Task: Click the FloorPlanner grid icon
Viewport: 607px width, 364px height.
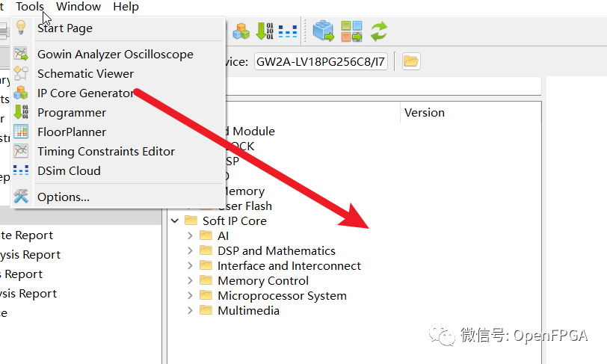Action: pyautogui.click(x=21, y=132)
